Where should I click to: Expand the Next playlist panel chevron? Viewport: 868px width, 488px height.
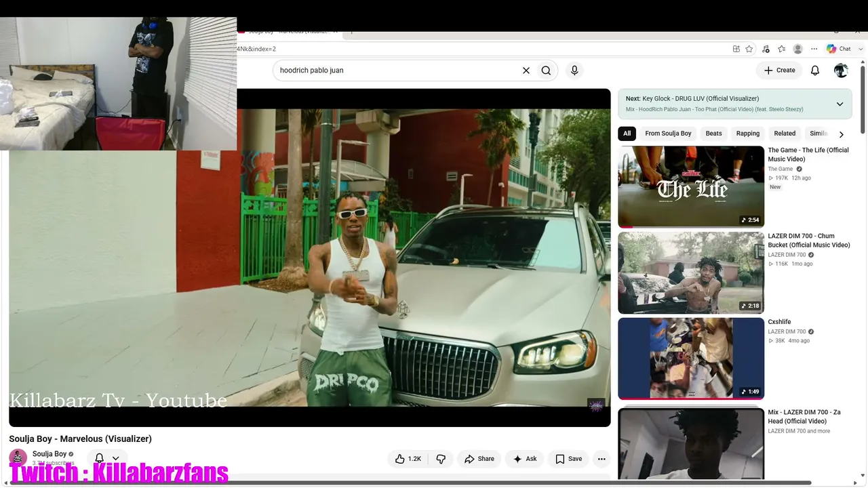point(840,104)
